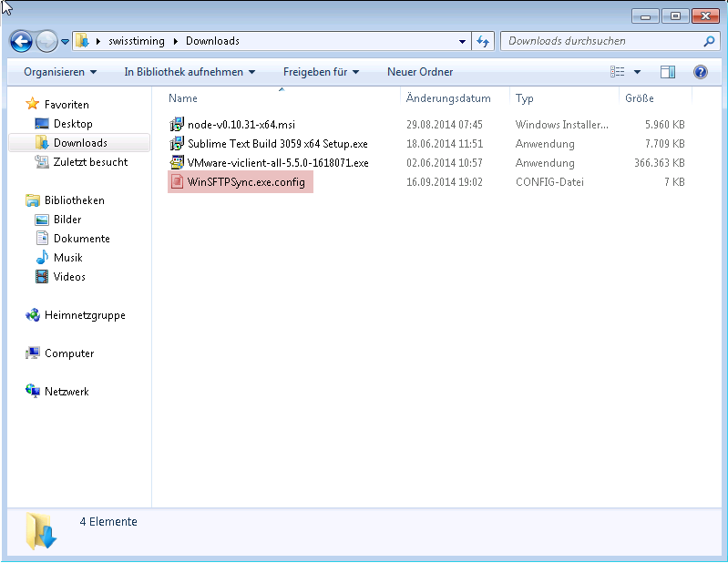This screenshot has height=563, width=728.
Task: Click the search magnifier icon
Action: [709, 41]
